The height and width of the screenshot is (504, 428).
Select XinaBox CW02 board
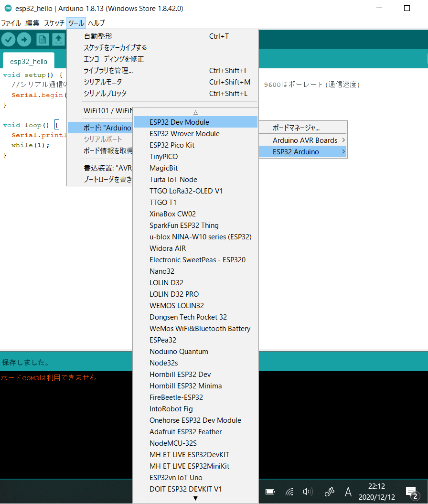pyautogui.click(x=195, y=214)
